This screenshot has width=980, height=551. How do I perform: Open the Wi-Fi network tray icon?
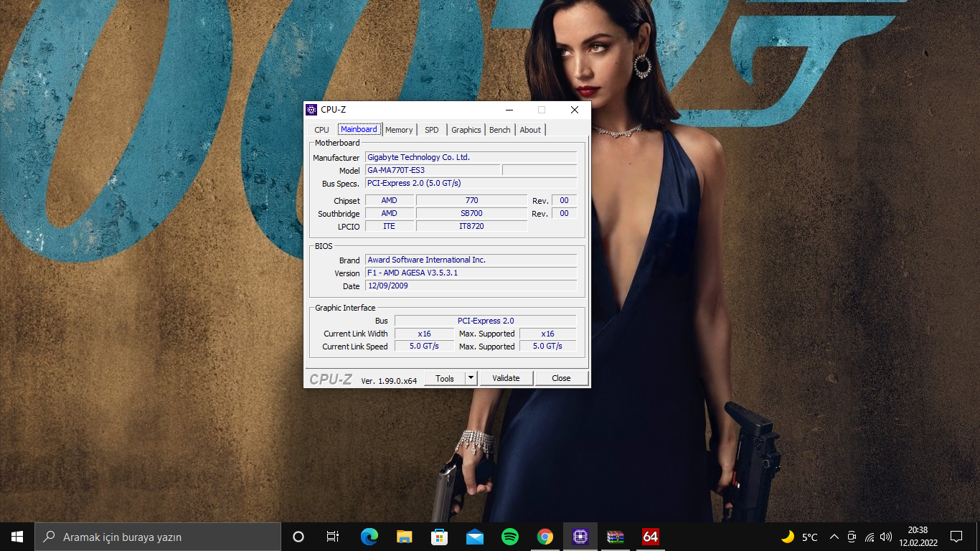click(x=870, y=537)
